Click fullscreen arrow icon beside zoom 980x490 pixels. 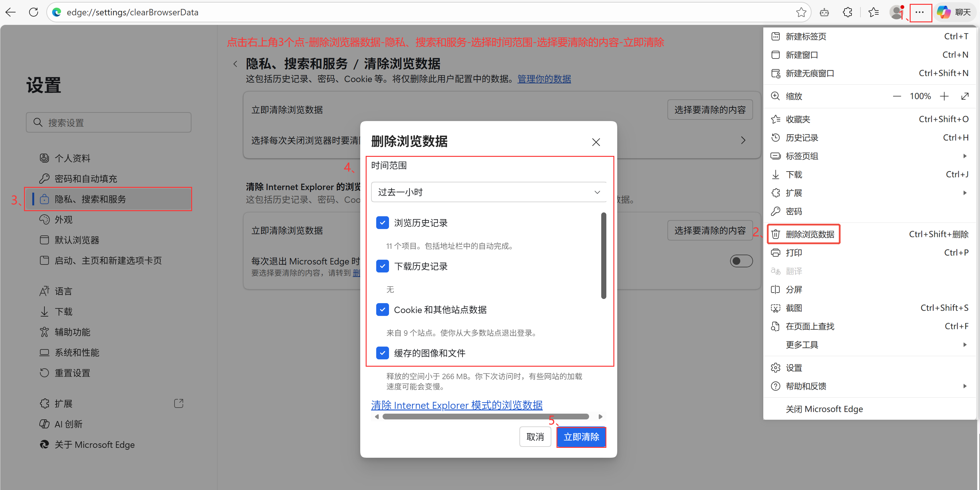[964, 96]
